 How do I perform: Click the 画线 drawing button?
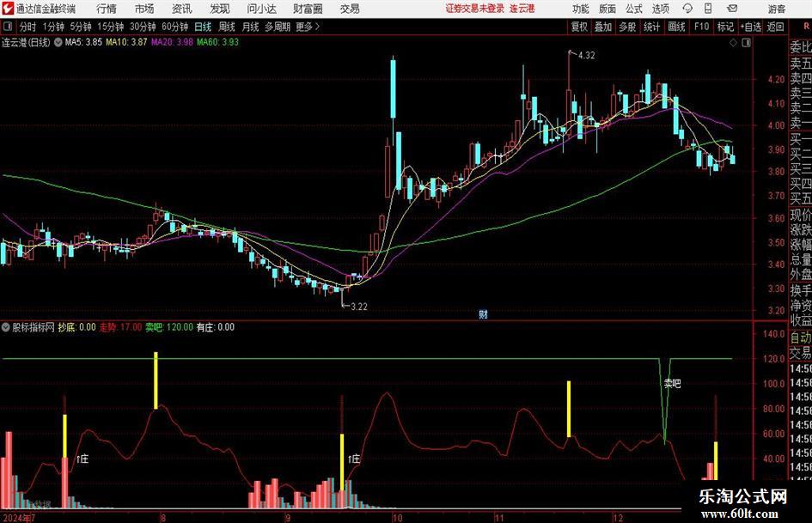pos(676,27)
